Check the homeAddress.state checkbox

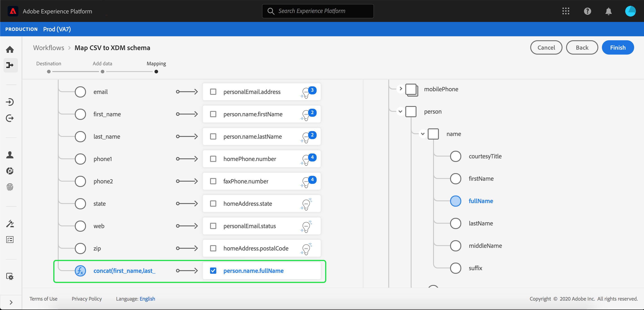point(213,204)
